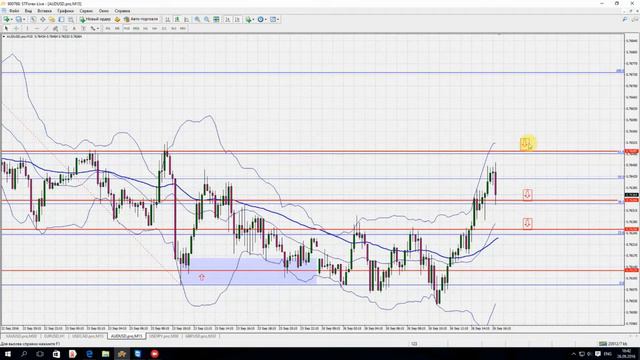Select the Fibonacci Retracement tool

65,28
